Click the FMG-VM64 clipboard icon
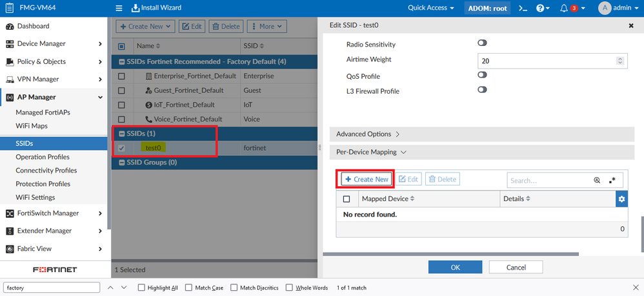This screenshot has height=296, width=644. (10, 8)
